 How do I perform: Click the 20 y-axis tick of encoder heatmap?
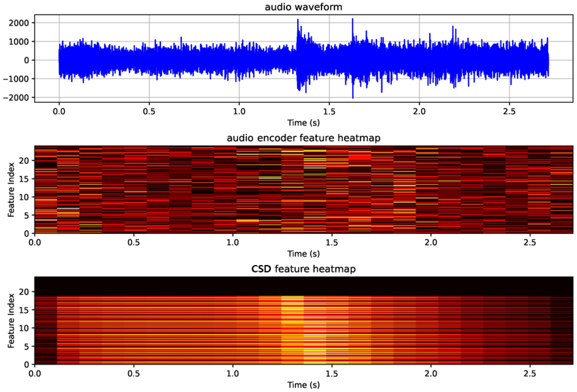[x=24, y=161]
